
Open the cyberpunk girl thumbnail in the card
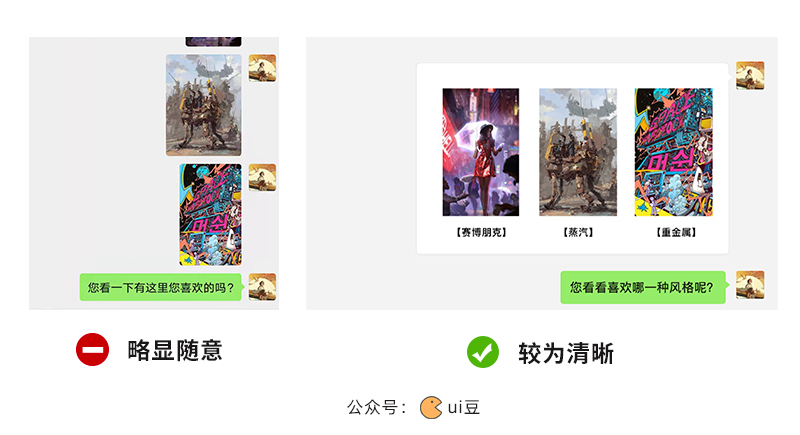point(481,152)
